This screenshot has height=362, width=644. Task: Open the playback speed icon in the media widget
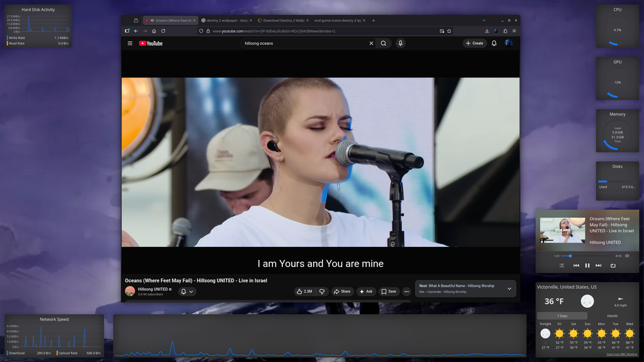point(627,256)
